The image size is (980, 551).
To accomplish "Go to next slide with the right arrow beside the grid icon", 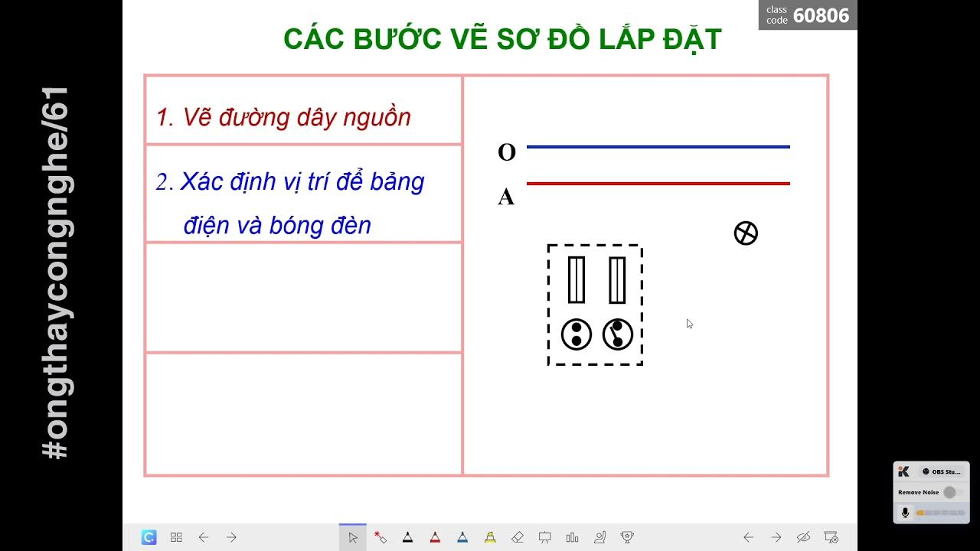I will [231, 537].
